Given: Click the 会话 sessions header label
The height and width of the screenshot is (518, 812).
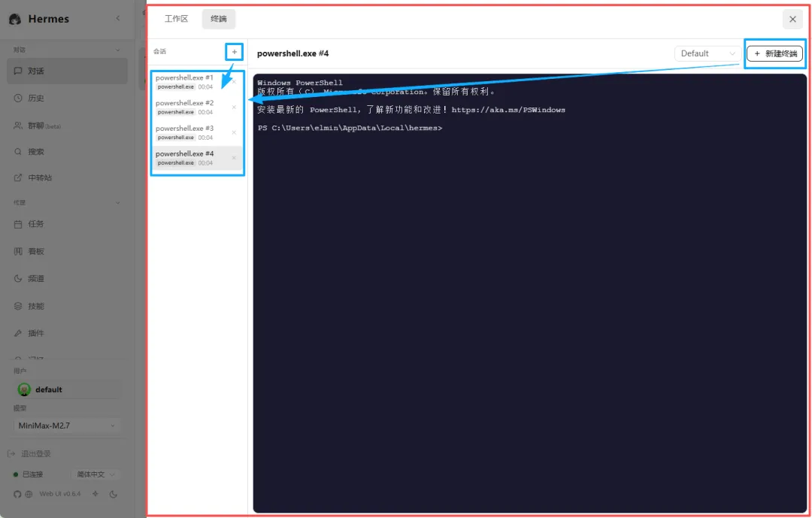Looking at the screenshot, I should (x=159, y=51).
